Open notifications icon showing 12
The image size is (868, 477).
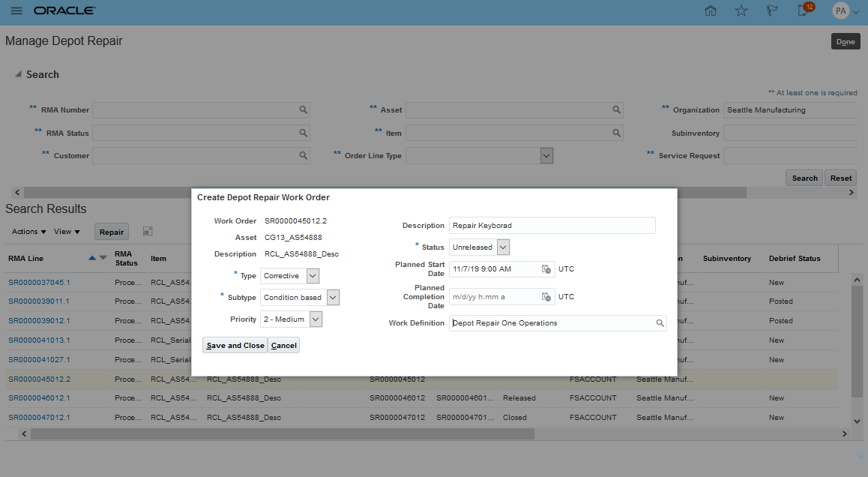click(x=805, y=10)
